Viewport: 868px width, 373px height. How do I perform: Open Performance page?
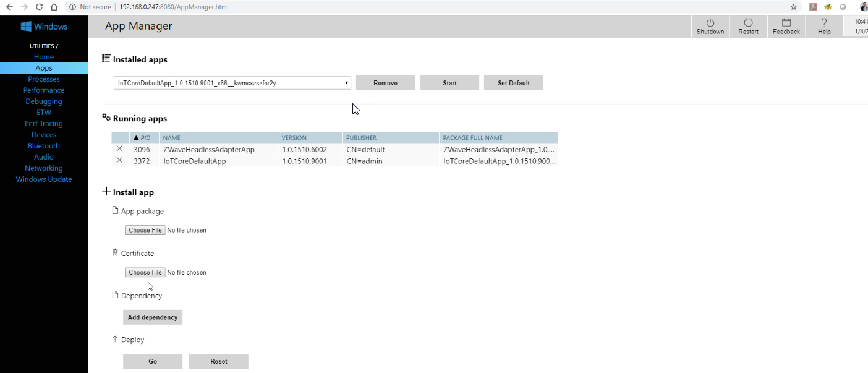coord(44,90)
